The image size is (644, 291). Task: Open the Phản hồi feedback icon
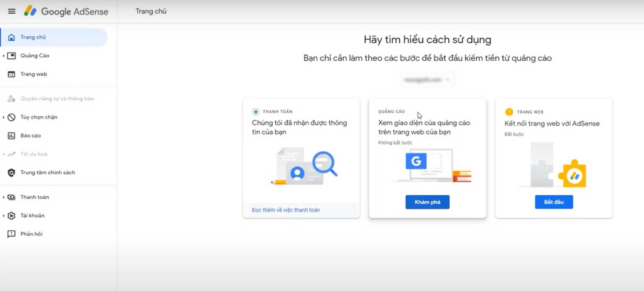[x=12, y=234]
